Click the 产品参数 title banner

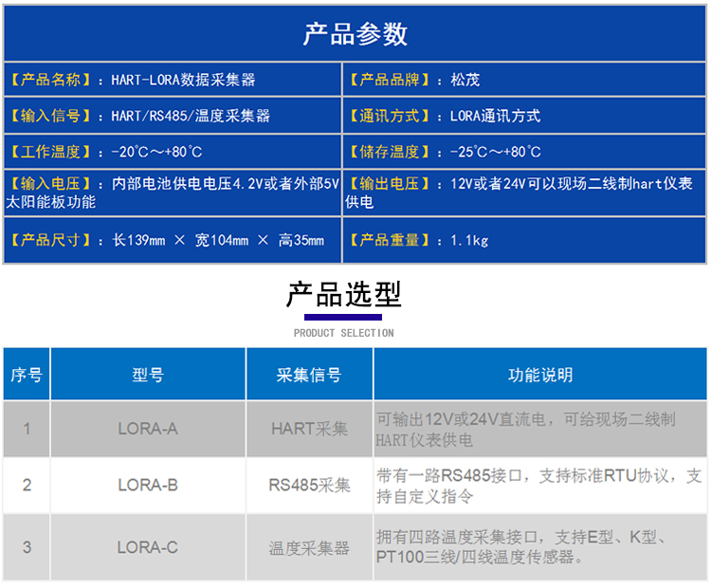click(x=355, y=34)
